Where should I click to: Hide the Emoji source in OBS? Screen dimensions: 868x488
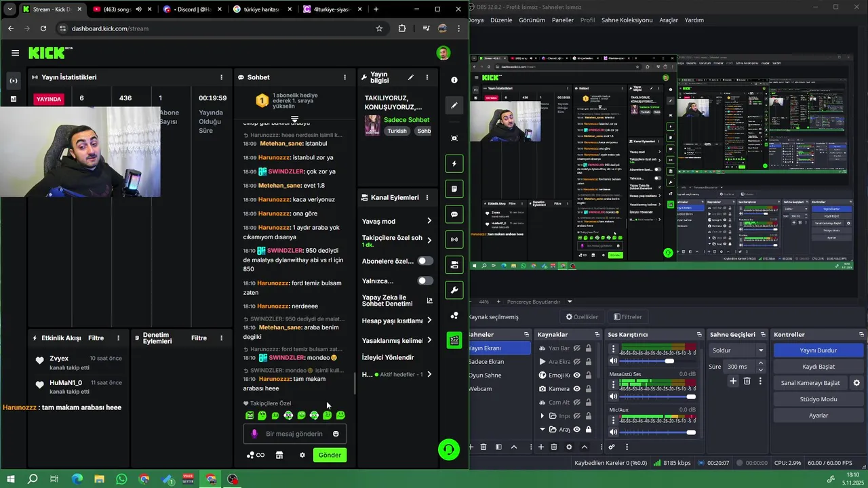[576, 375]
